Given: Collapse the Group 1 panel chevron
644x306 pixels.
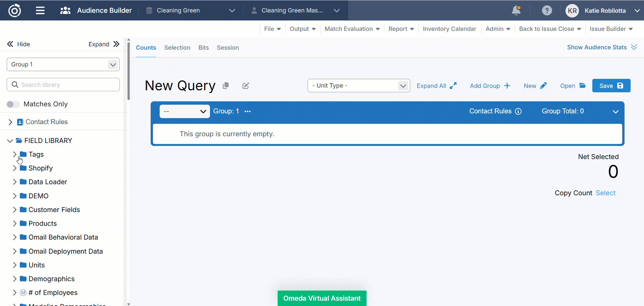Looking at the screenshot, I should pyautogui.click(x=615, y=111).
